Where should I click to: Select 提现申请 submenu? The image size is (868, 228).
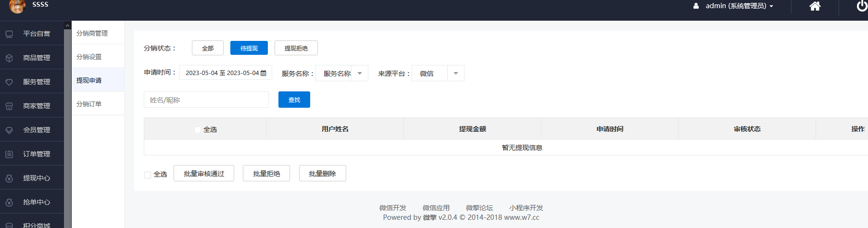coord(98,80)
